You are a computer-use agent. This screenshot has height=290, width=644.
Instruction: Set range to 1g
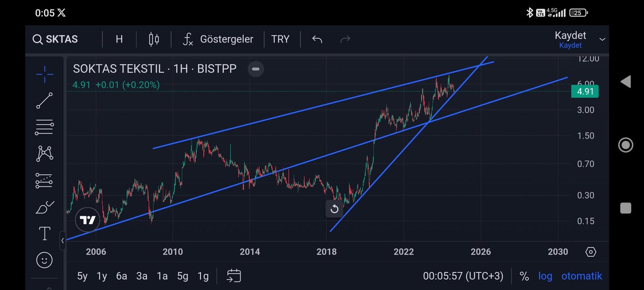click(203, 276)
